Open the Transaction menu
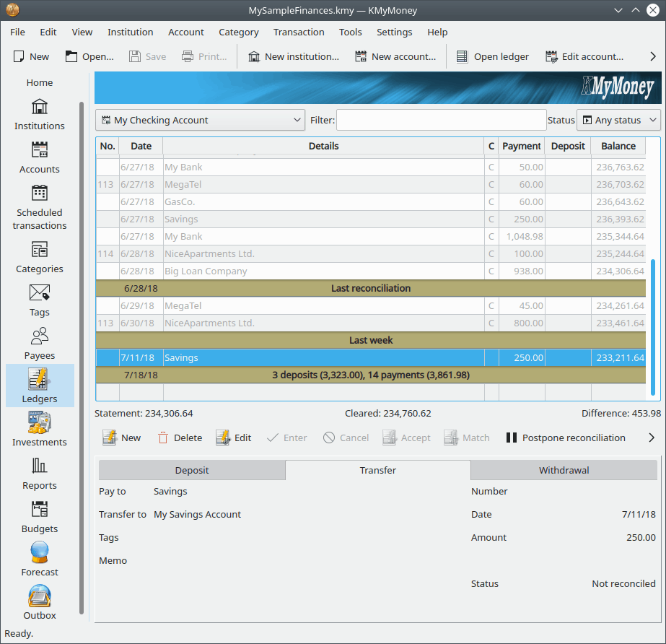Image resolution: width=666 pixels, height=644 pixels. [x=299, y=32]
